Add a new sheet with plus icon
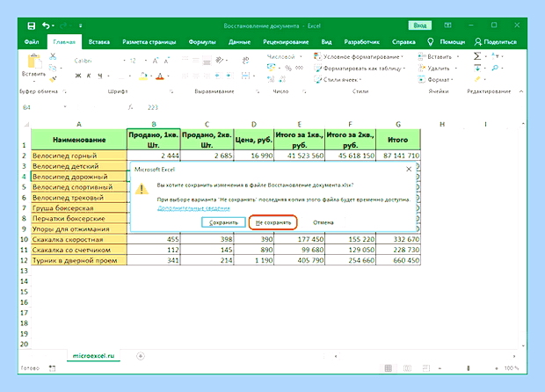The image size is (545, 392). point(141,356)
